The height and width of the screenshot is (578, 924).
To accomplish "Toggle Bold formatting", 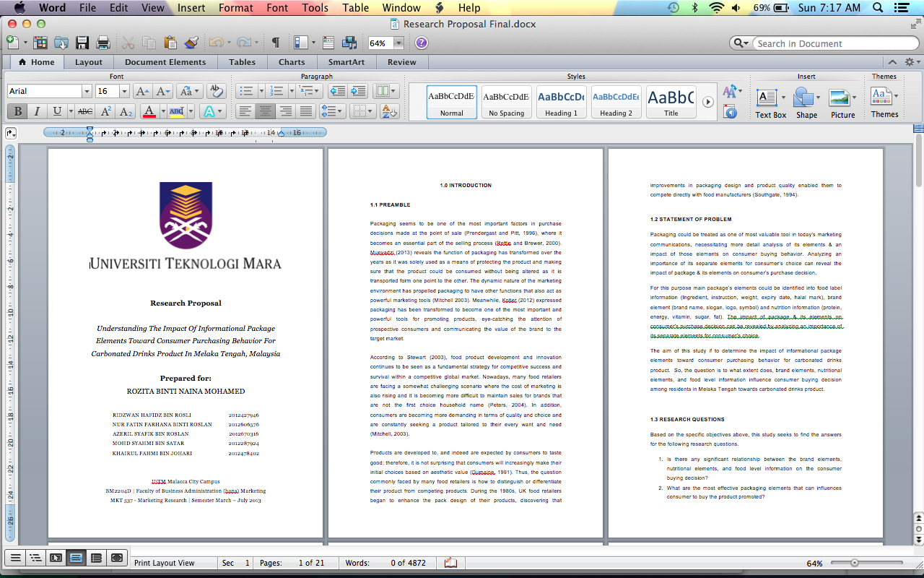I will (17, 111).
